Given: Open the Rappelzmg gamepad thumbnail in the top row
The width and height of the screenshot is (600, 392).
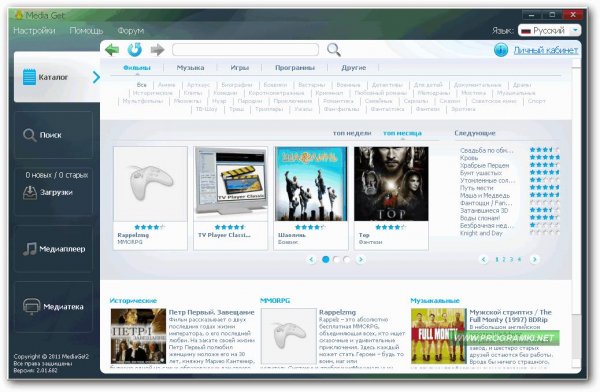Looking at the screenshot, I should coord(150,184).
